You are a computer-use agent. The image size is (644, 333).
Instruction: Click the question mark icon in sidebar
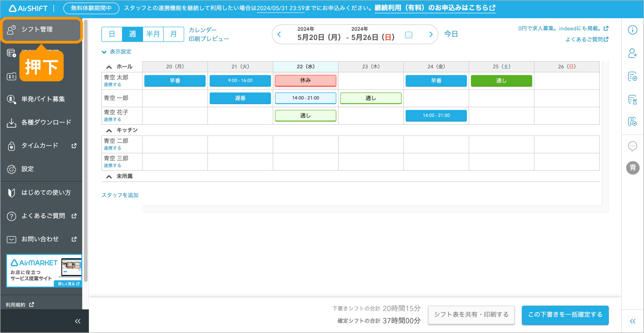[11, 216]
